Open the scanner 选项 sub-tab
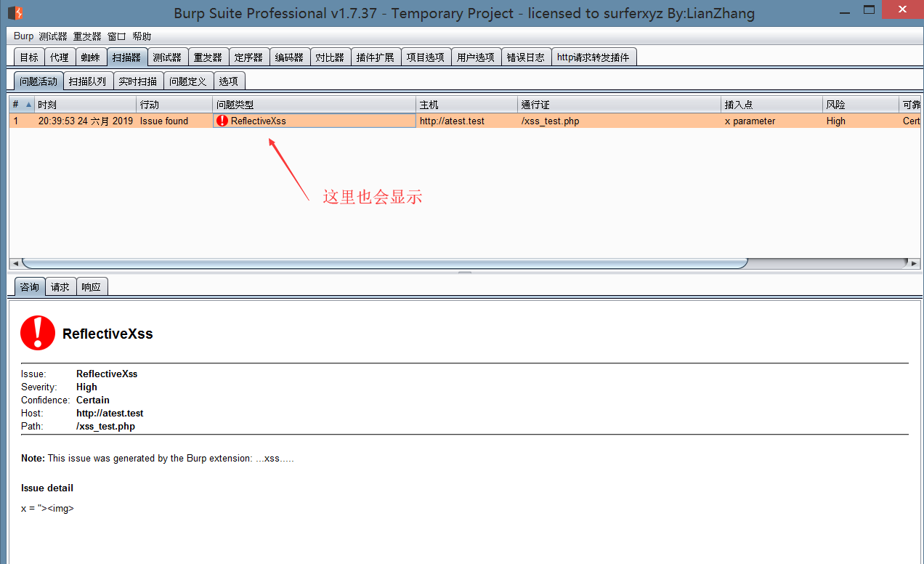The image size is (924, 564). click(x=229, y=81)
